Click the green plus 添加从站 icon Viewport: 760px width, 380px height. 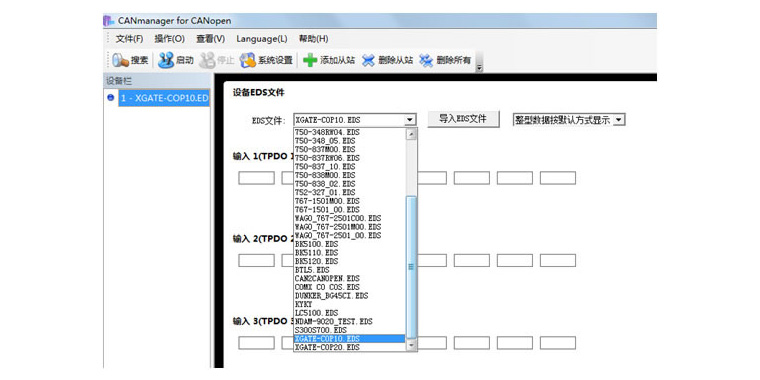point(310,61)
